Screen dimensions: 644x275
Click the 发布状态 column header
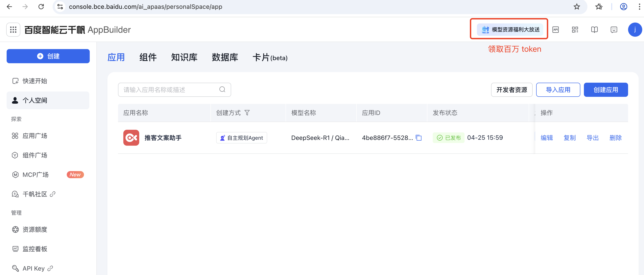(445, 113)
